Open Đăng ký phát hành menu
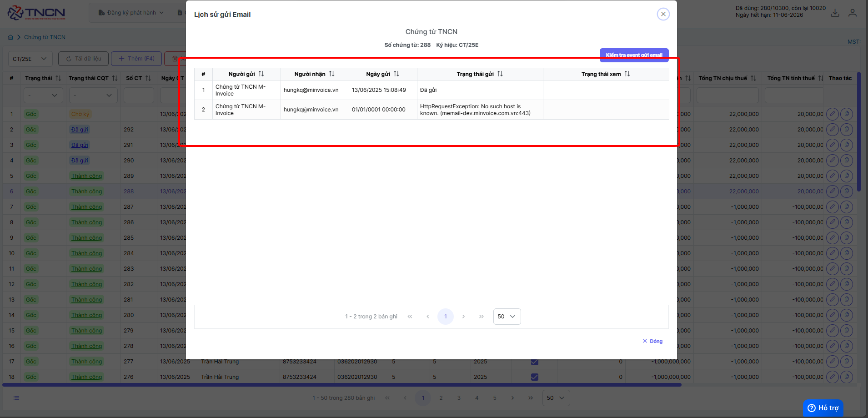The width and height of the screenshot is (868, 418). (130, 13)
